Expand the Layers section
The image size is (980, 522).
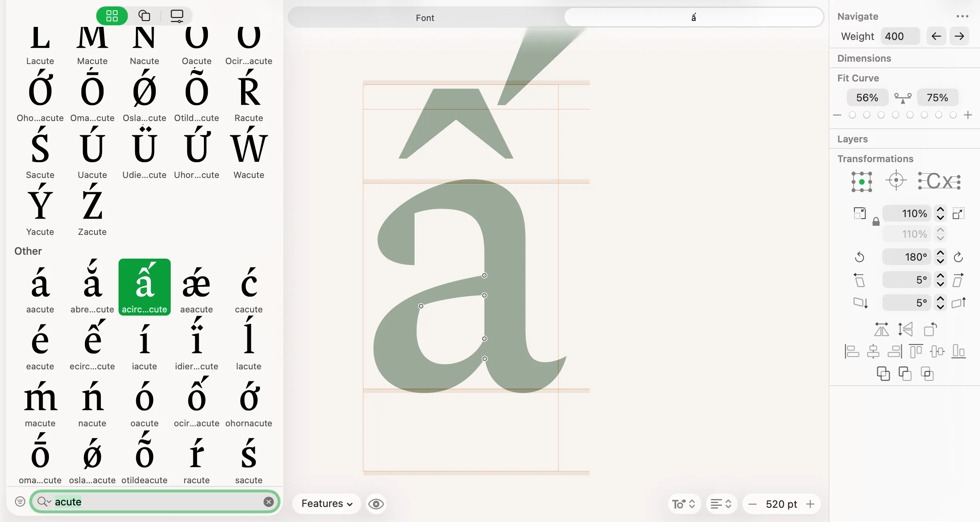tap(852, 139)
